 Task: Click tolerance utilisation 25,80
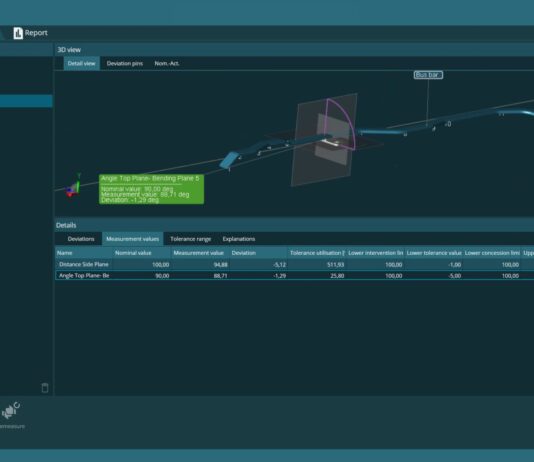(337, 276)
